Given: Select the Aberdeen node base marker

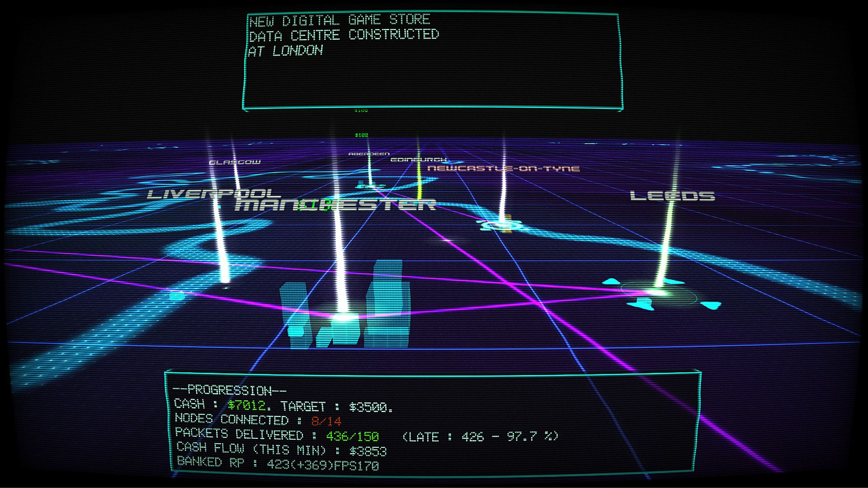Looking at the screenshot, I should [x=370, y=185].
